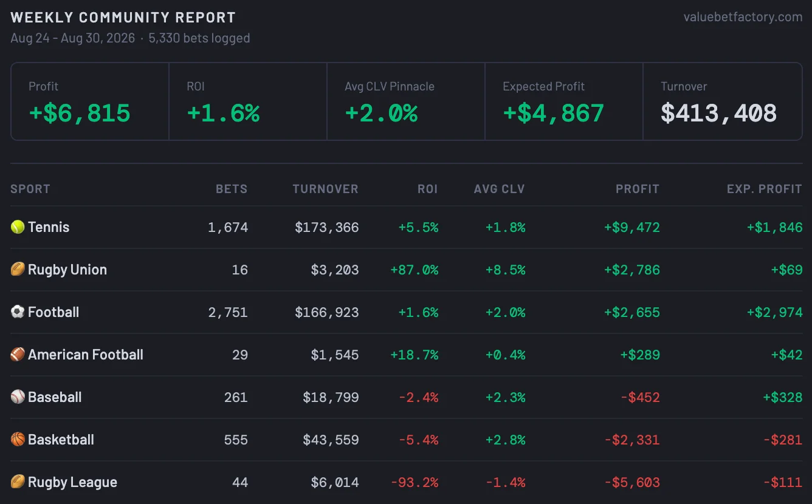
Task: Click the EXP. PROFIT column header
Action: click(765, 189)
